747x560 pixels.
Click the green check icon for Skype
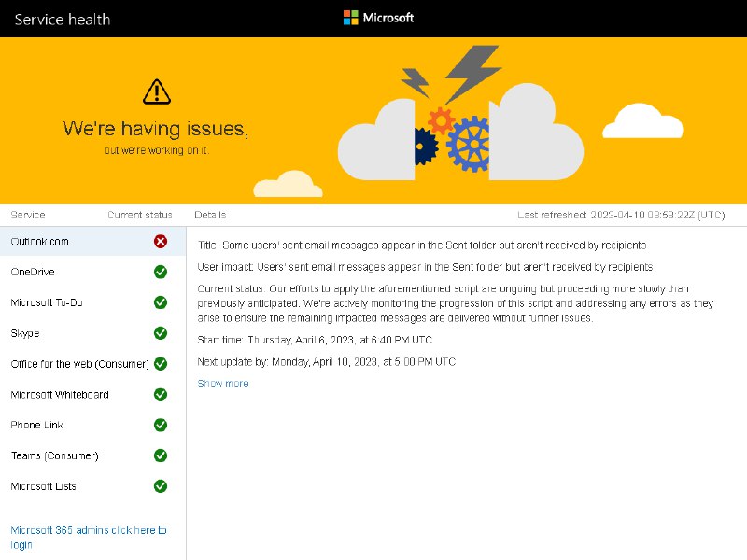161,333
